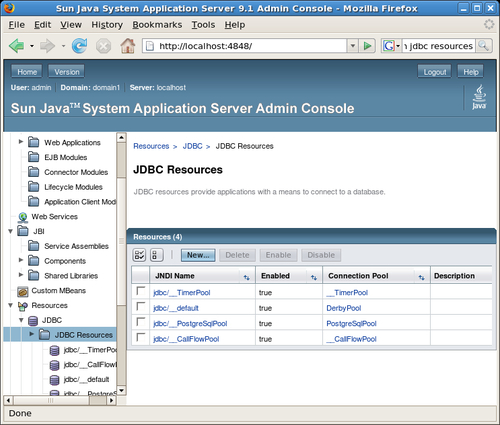The height and width of the screenshot is (425, 500).
Task: Expand the Shared Libraries tree node
Action: pos(21,275)
